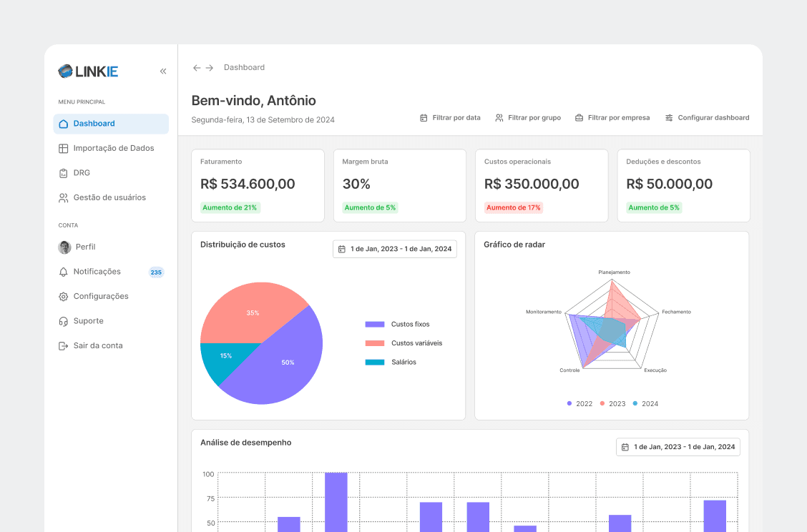Click the Importação de Dados table icon
This screenshot has height=532, width=807.
point(63,149)
